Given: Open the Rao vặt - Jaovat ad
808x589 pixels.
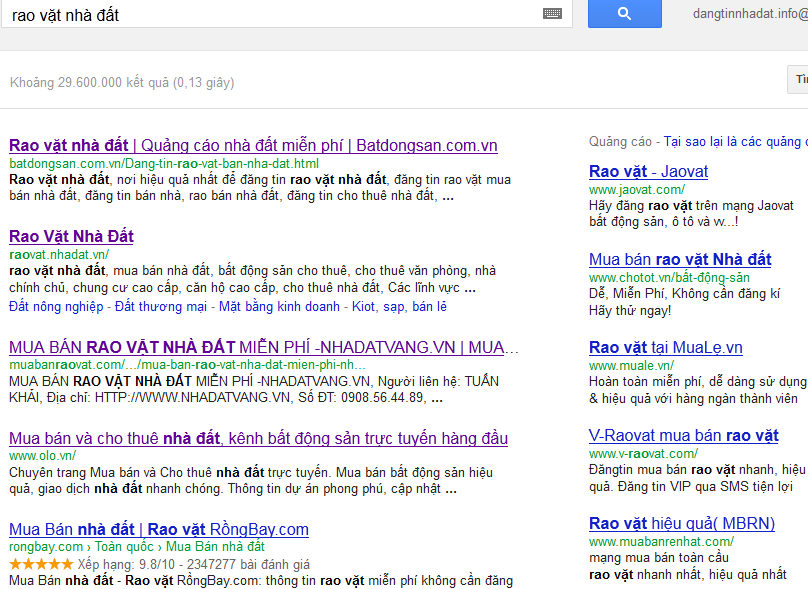Looking at the screenshot, I should click(x=648, y=171).
